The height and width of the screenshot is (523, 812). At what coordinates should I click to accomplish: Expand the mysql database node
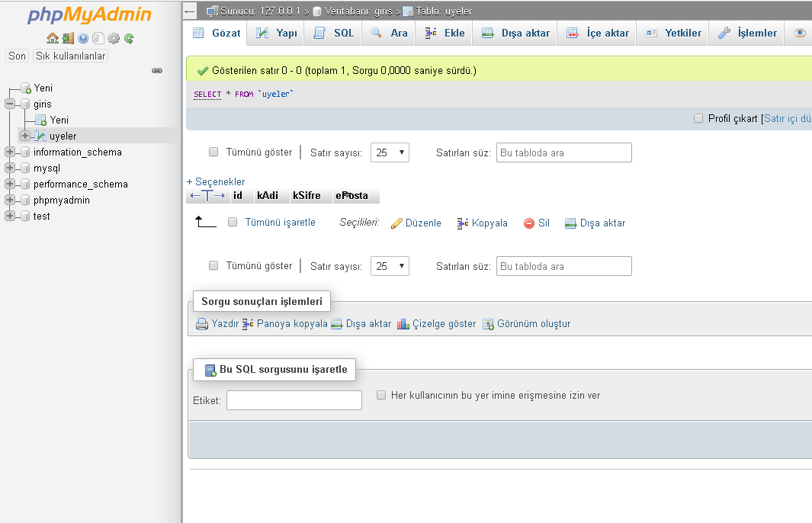(9, 168)
